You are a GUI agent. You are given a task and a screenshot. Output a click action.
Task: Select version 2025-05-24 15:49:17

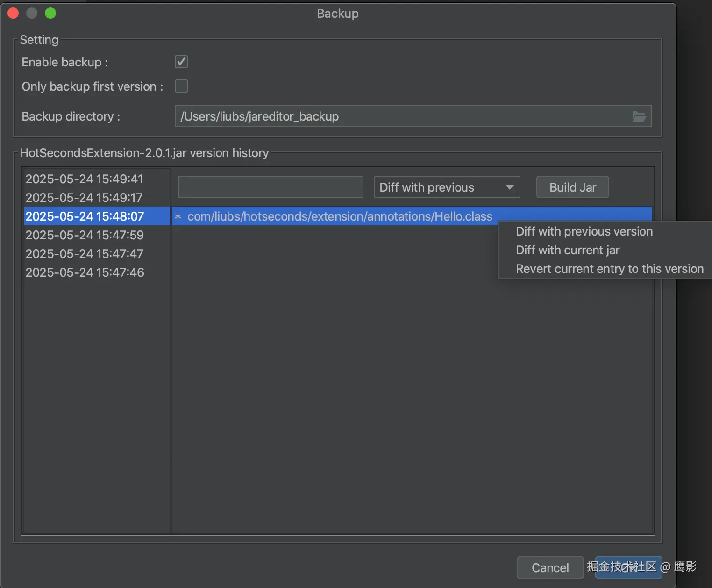point(84,198)
